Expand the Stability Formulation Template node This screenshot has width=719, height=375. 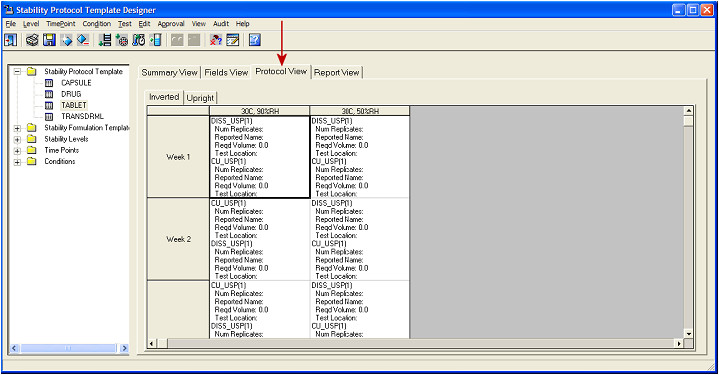pos(17,128)
